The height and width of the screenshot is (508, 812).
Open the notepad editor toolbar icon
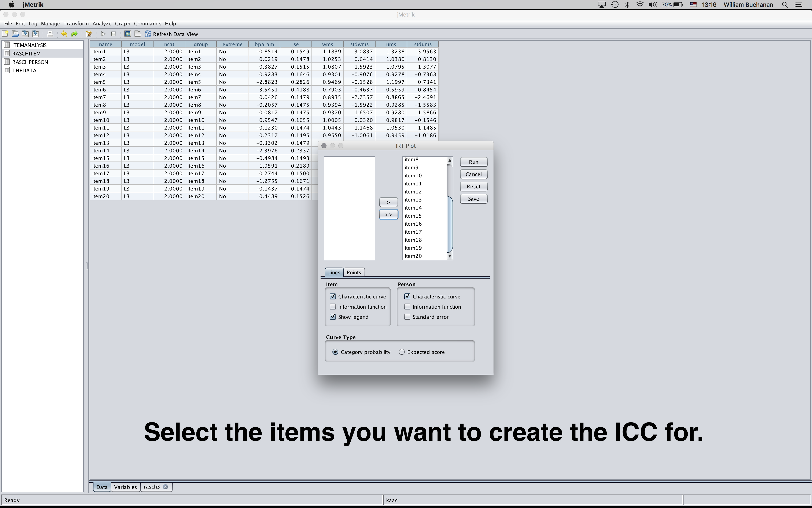coord(89,34)
